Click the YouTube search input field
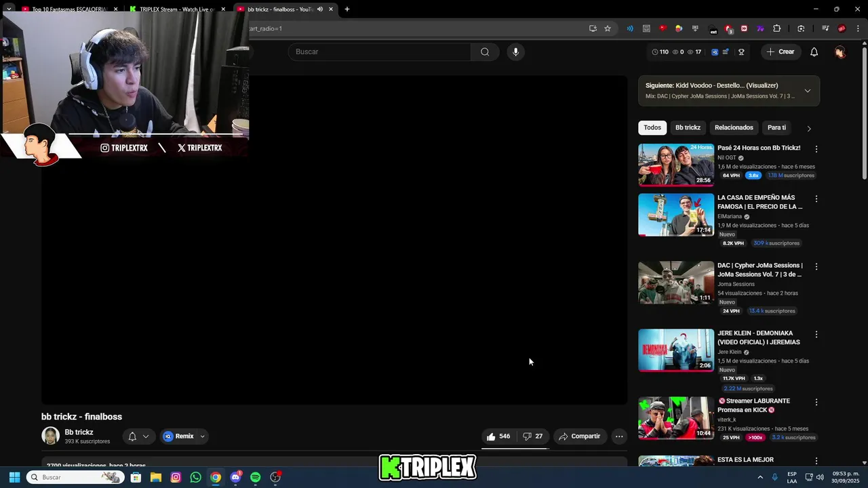The width and height of the screenshot is (868, 488). coord(380,52)
